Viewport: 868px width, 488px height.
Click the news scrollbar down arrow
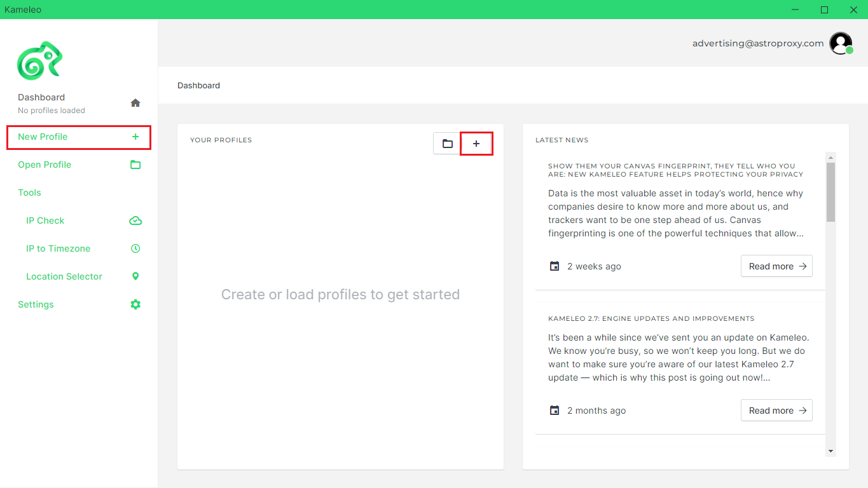click(830, 451)
